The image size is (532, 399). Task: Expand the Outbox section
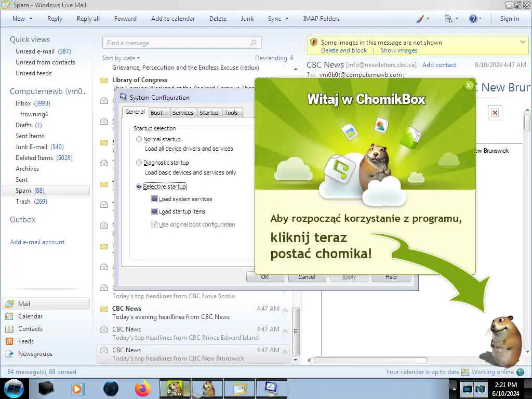point(22,220)
